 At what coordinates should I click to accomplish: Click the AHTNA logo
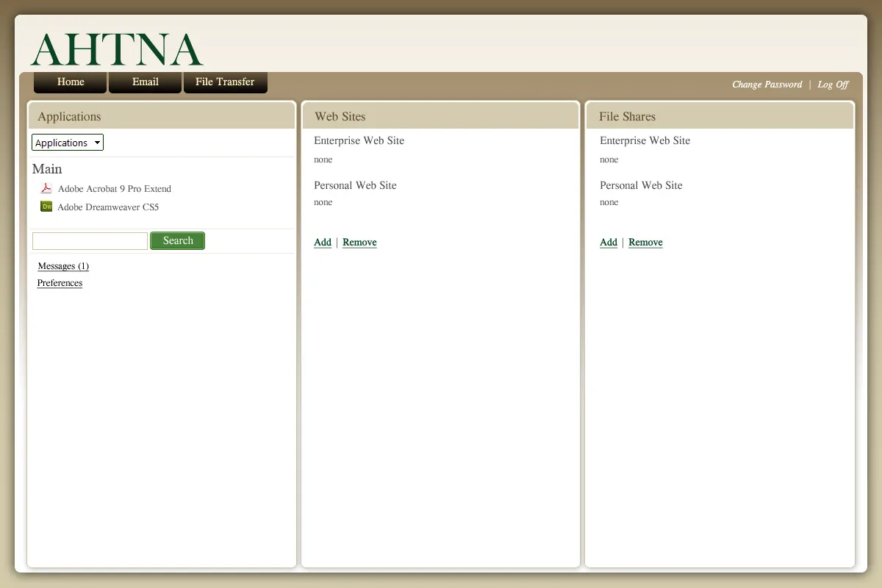117,50
